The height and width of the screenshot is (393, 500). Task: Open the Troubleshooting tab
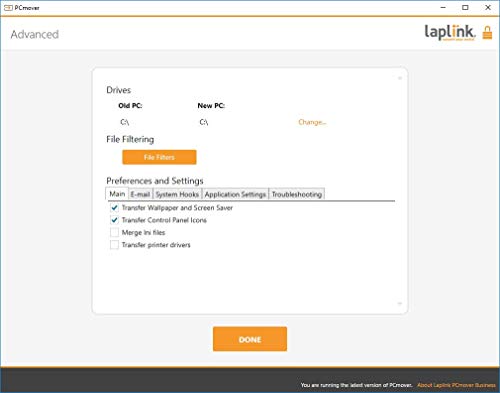tap(297, 194)
